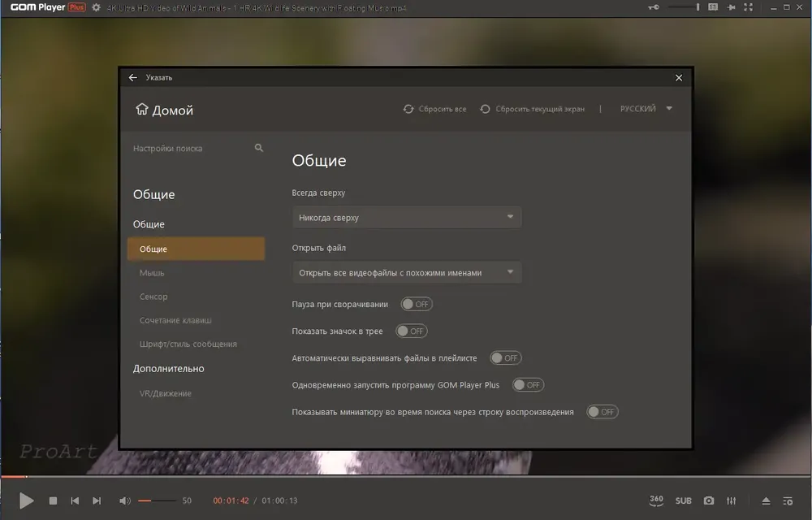Open the playlist panel icon
Screen dimensions: 812x520
(x=788, y=500)
